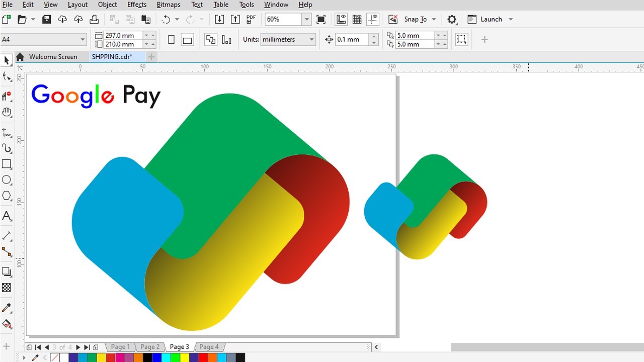Select the Interactive Fill tool

pyautogui.click(x=7, y=324)
